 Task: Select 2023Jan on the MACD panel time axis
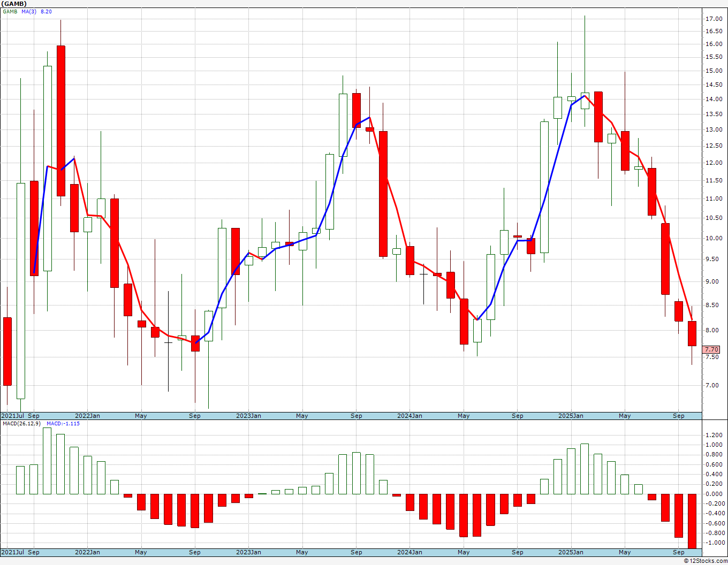pyautogui.click(x=248, y=552)
